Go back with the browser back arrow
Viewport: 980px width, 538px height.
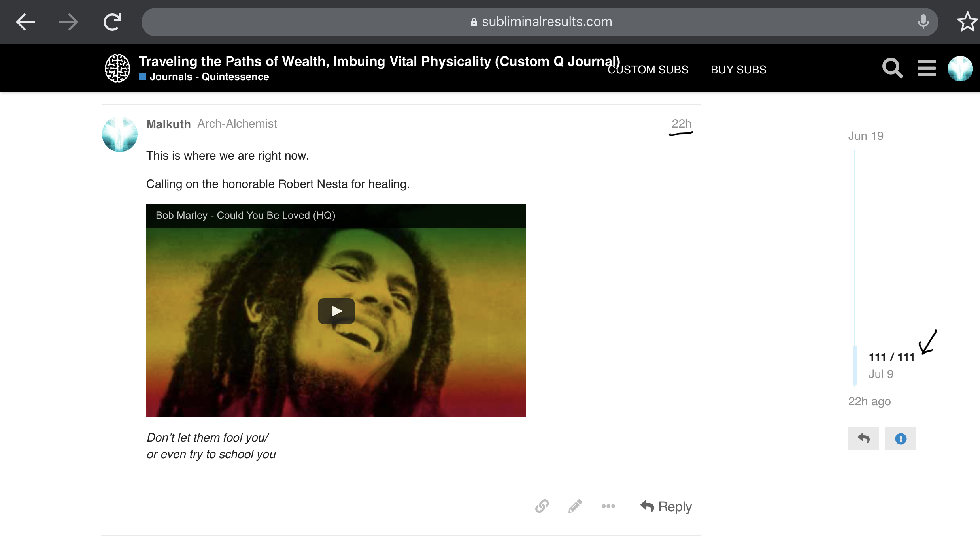[25, 22]
